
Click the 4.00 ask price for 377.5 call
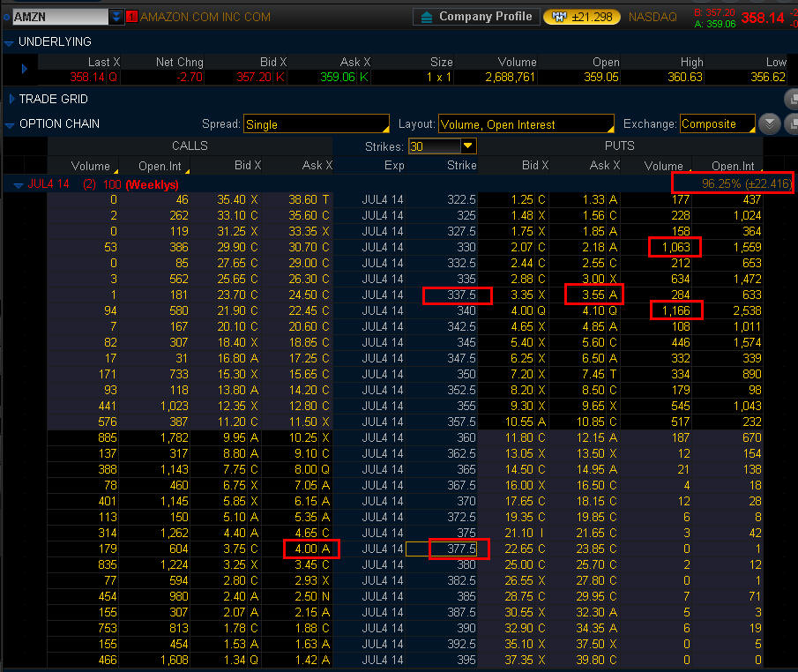point(310,549)
